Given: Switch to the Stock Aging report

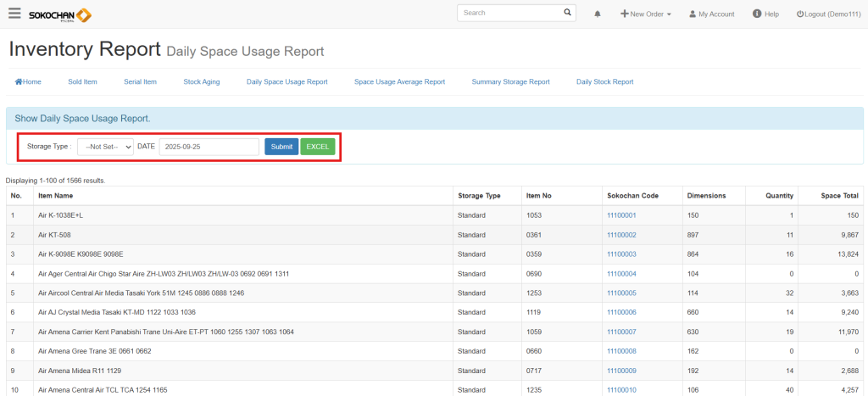Looking at the screenshot, I should tap(201, 82).
